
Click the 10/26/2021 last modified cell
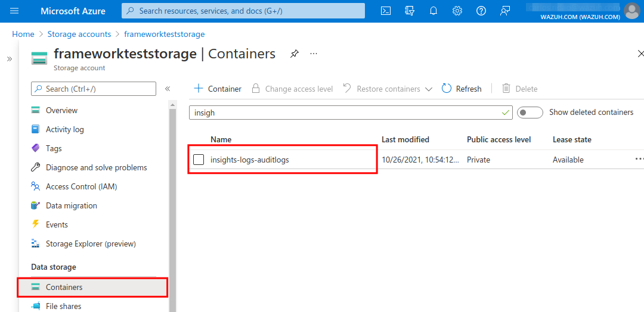[x=420, y=160]
